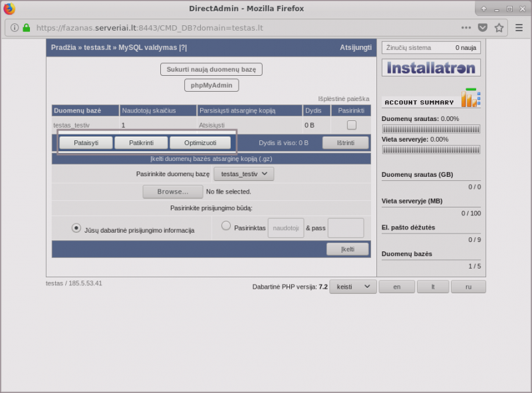Open the Firefox hamburger menu
The image size is (532, 393).
pyautogui.click(x=519, y=28)
